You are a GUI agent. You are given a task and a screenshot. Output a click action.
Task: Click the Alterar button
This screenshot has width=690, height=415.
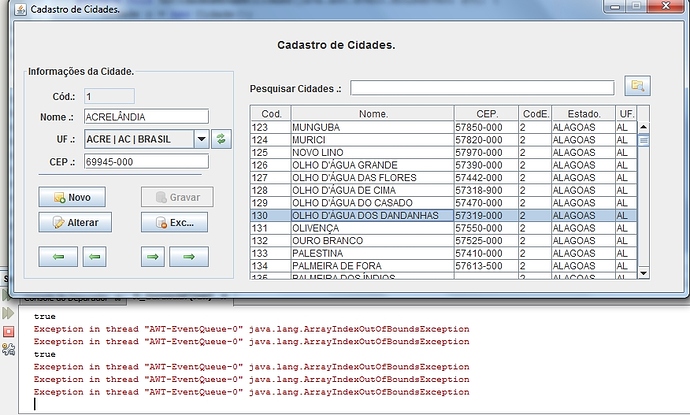click(x=76, y=222)
